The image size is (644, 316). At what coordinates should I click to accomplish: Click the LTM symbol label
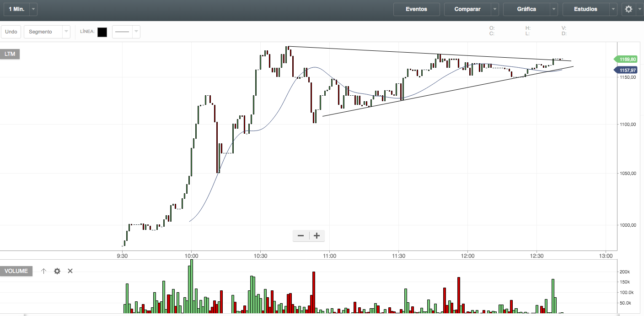(10, 54)
